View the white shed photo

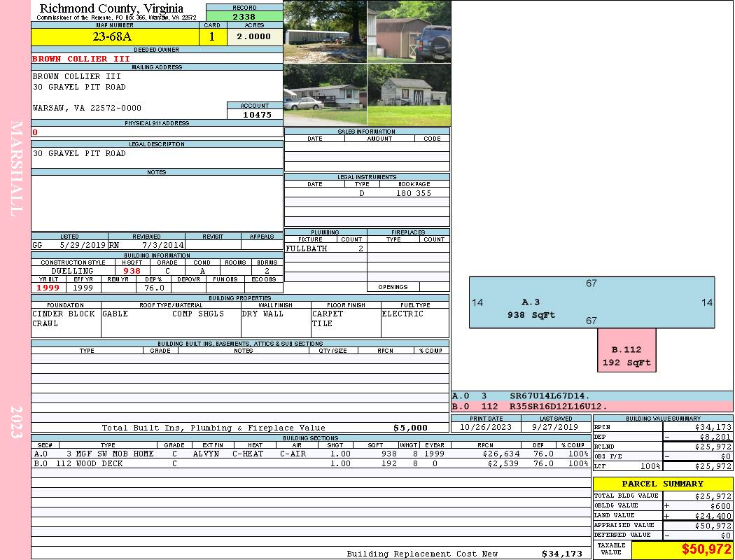[408, 94]
